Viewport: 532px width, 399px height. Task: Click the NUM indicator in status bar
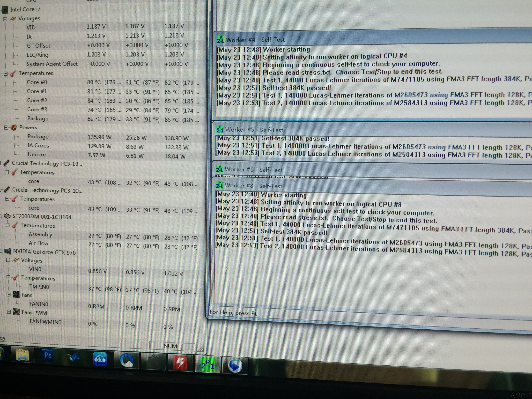point(170,346)
